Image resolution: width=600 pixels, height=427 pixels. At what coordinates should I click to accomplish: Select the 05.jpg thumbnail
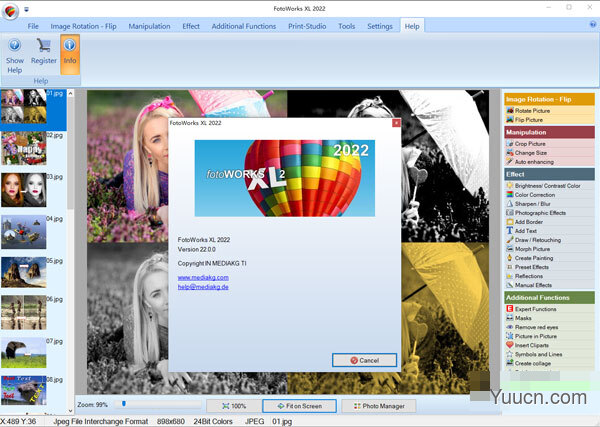coord(24,272)
